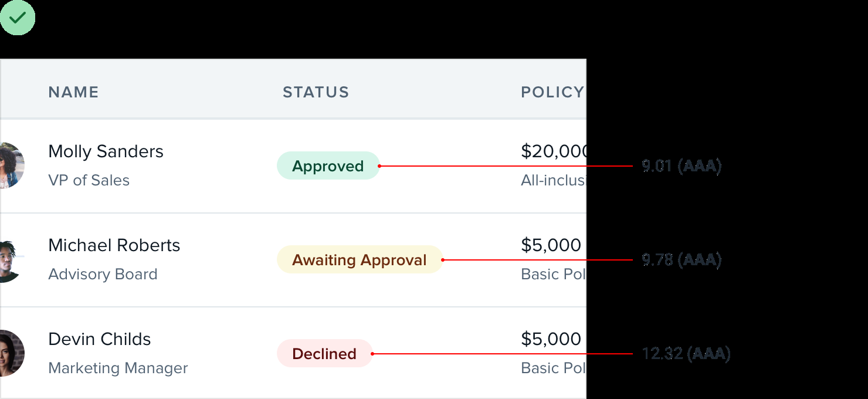This screenshot has width=868, height=399.
Task: Open Devin Childs' avatar photo
Action: click(11, 353)
